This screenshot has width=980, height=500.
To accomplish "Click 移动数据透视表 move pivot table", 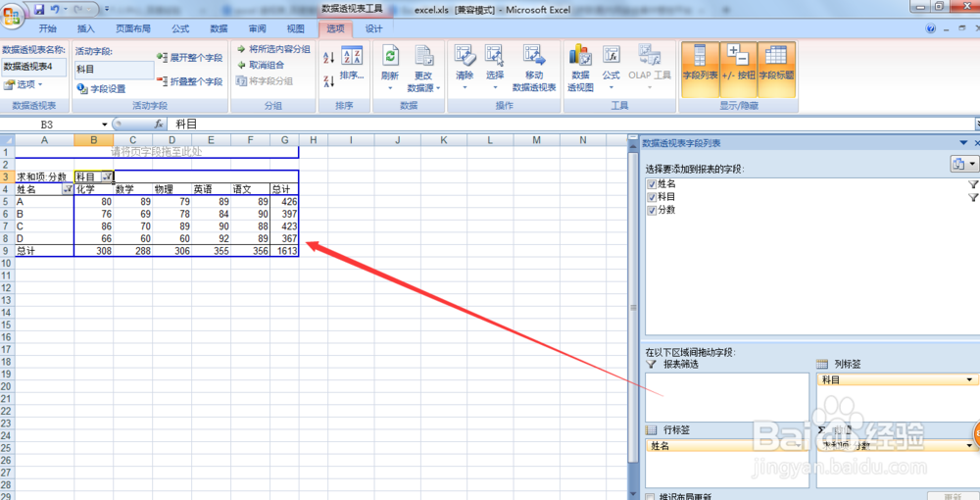I will [x=534, y=68].
